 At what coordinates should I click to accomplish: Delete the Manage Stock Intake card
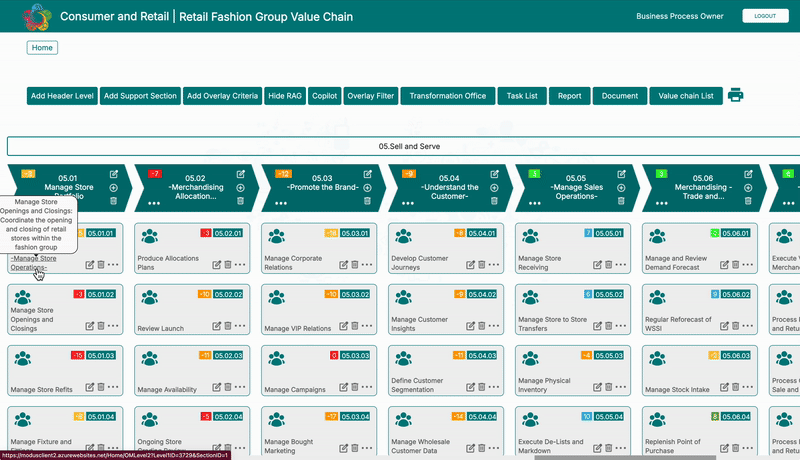pyautogui.click(x=736, y=387)
